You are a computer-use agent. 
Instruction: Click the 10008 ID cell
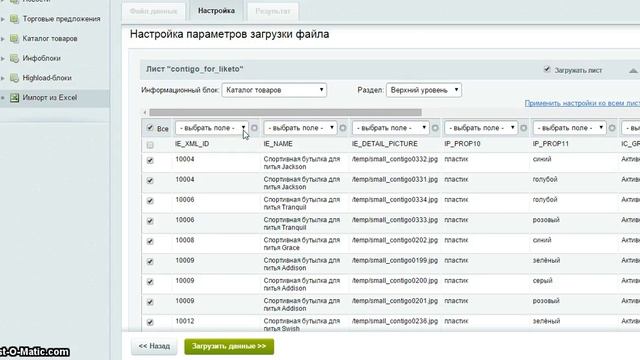184,240
